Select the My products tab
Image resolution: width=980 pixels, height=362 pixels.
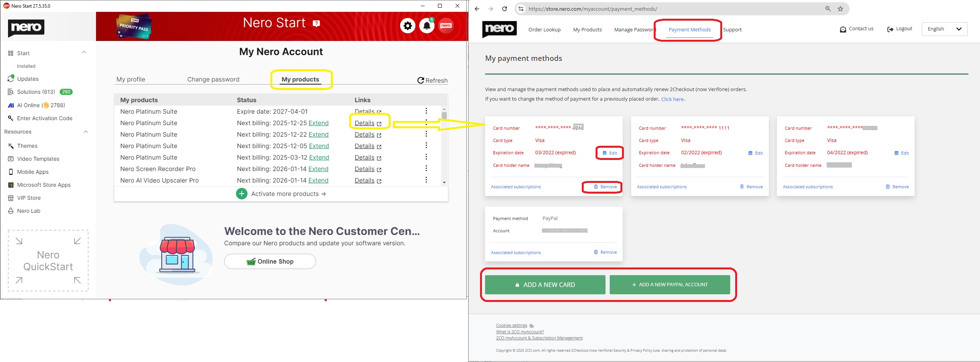300,80
